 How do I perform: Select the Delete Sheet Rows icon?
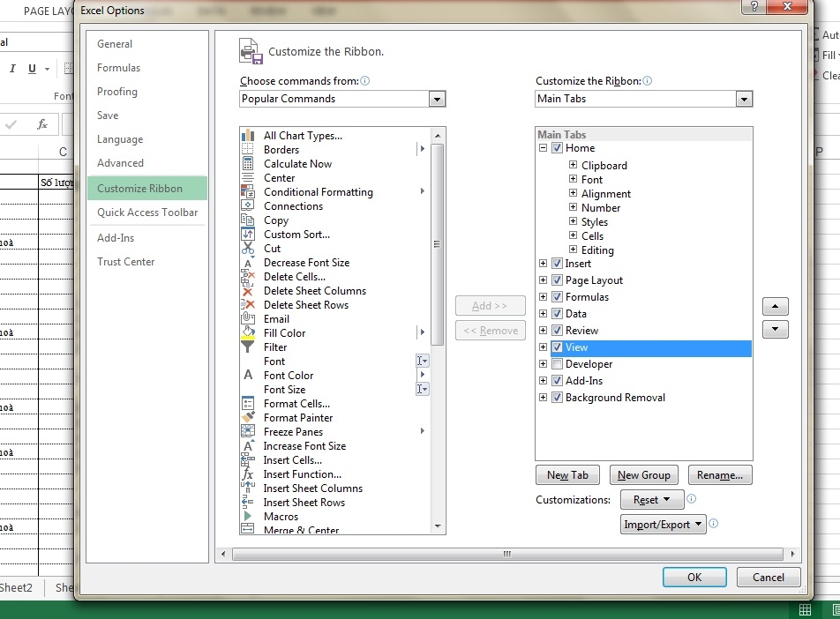[247, 305]
